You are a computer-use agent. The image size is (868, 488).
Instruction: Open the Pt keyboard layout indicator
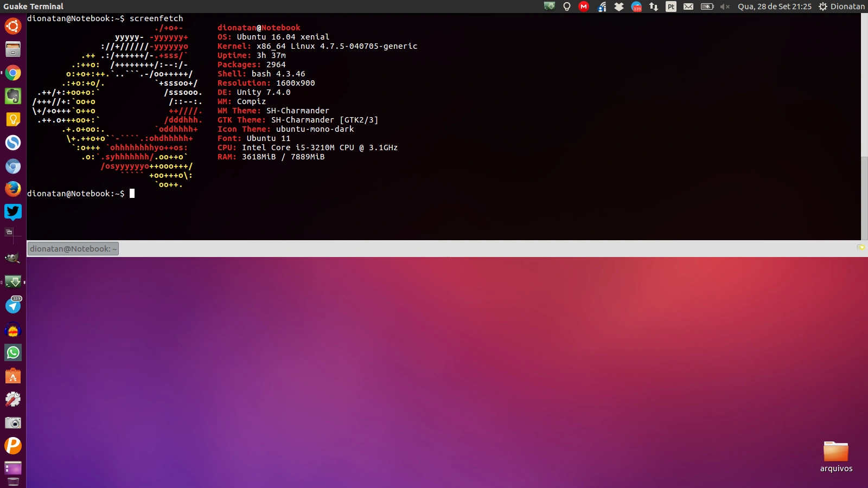pyautogui.click(x=671, y=7)
